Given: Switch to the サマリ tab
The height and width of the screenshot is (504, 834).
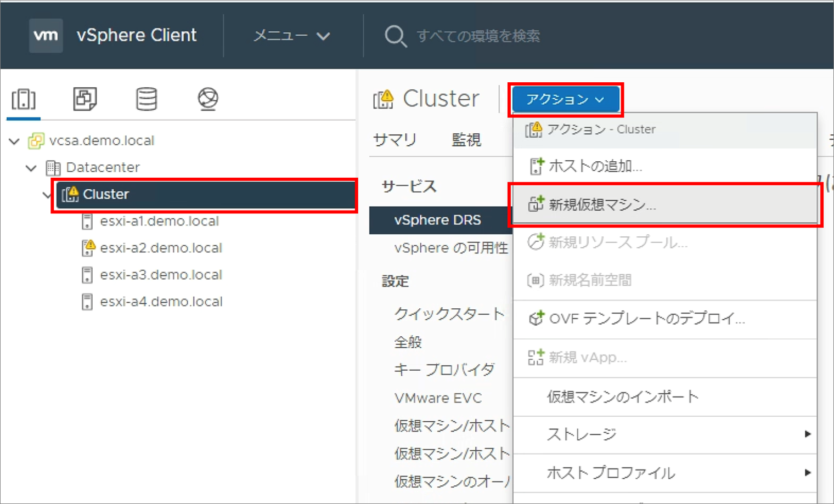Looking at the screenshot, I should 395,140.
